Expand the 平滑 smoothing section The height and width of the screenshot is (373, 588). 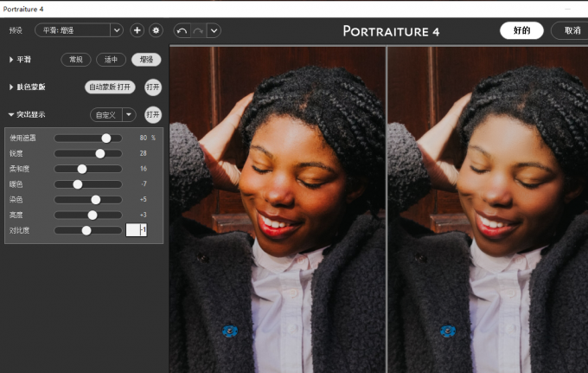(11, 60)
